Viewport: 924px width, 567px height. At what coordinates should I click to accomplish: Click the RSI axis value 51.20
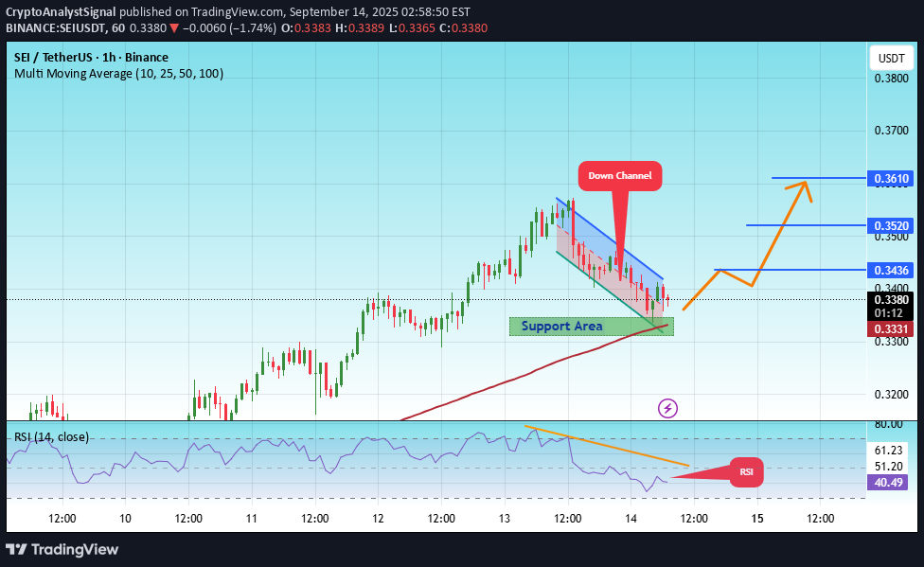[888, 467]
